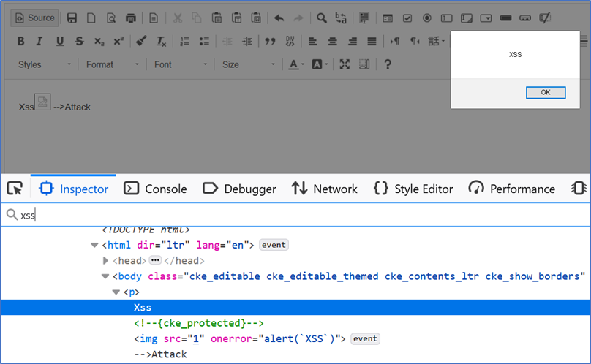
Task: Toggle the Source view button
Action: pyautogui.click(x=34, y=18)
